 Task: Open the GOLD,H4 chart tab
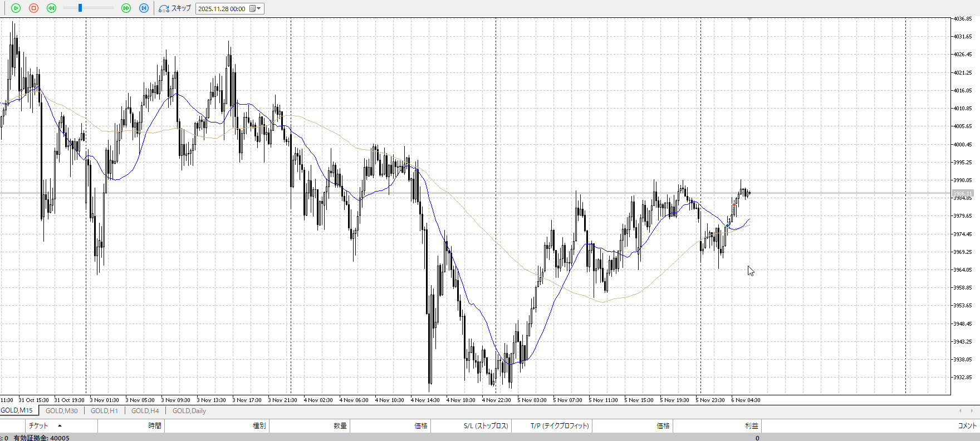tap(145, 411)
